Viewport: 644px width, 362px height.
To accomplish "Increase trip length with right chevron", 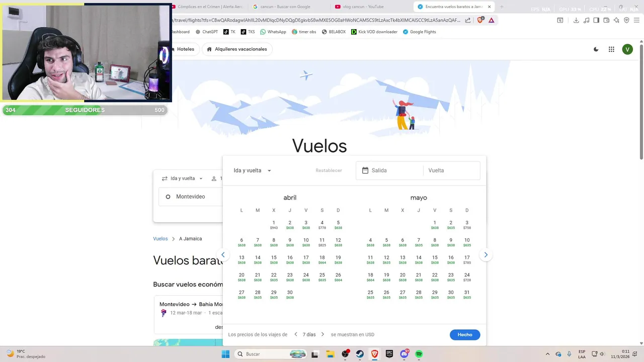I will (323, 334).
